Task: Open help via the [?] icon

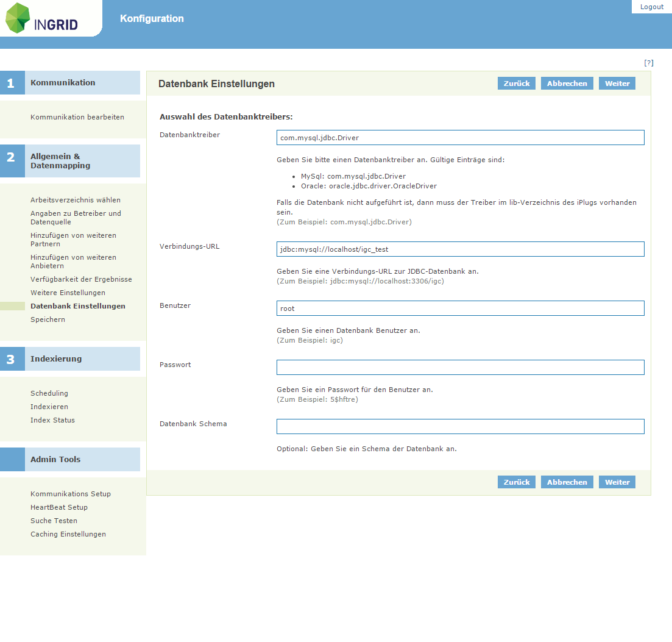Action: point(649,62)
